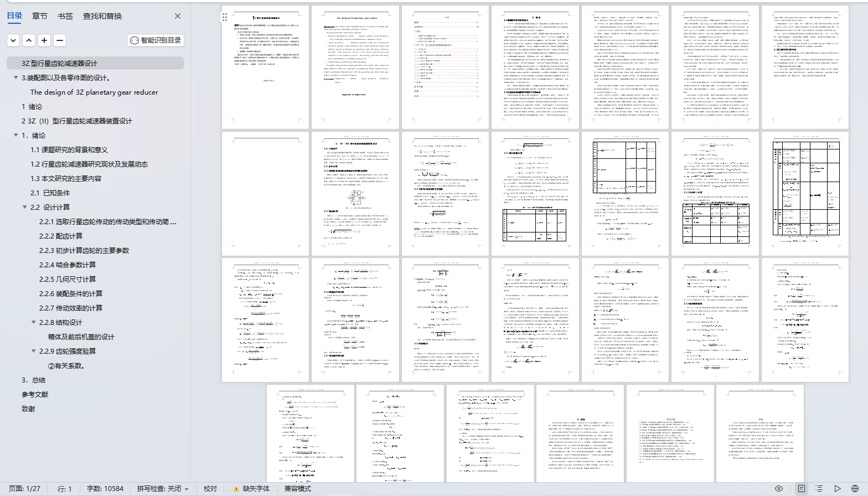Collapse outline levels with the down chevron button

click(13, 40)
